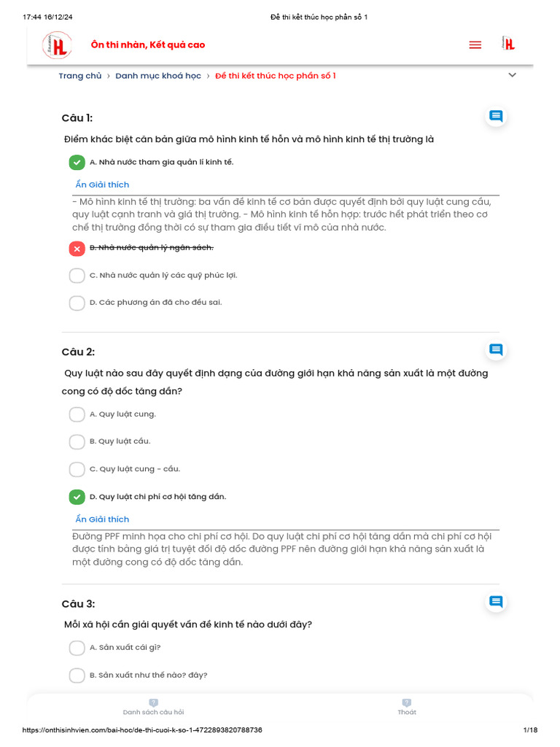Screen dimensions: 560x747
Task: Click the Danh sách câu hỏi icon
Action: point(153,703)
